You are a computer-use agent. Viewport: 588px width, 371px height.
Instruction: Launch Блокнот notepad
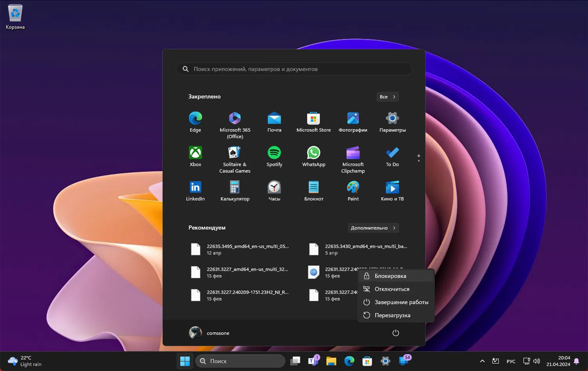[314, 191]
